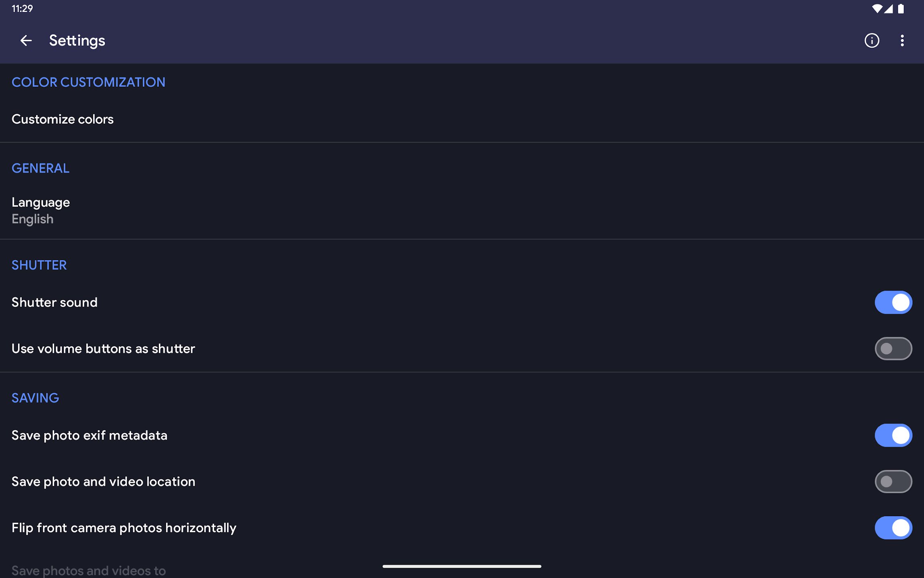Open the three-dot overflow menu
The width and height of the screenshot is (924, 578).
pyautogui.click(x=902, y=41)
